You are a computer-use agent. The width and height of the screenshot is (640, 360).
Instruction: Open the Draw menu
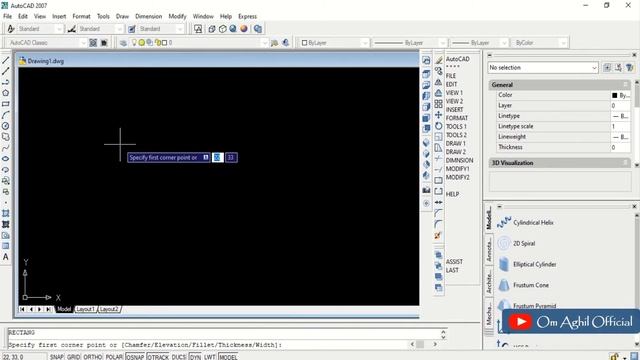point(122,16)
